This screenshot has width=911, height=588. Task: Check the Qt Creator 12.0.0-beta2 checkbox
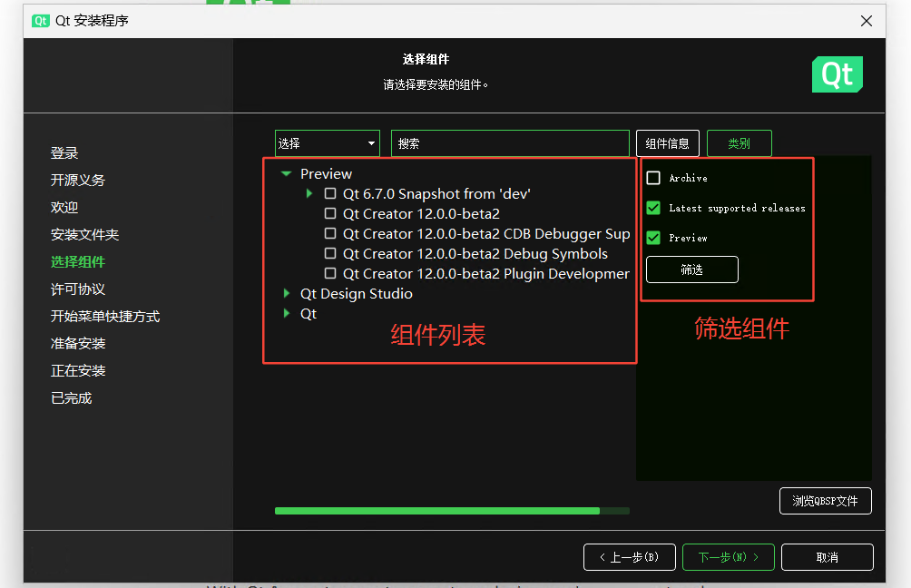click(x=330, y=213)
